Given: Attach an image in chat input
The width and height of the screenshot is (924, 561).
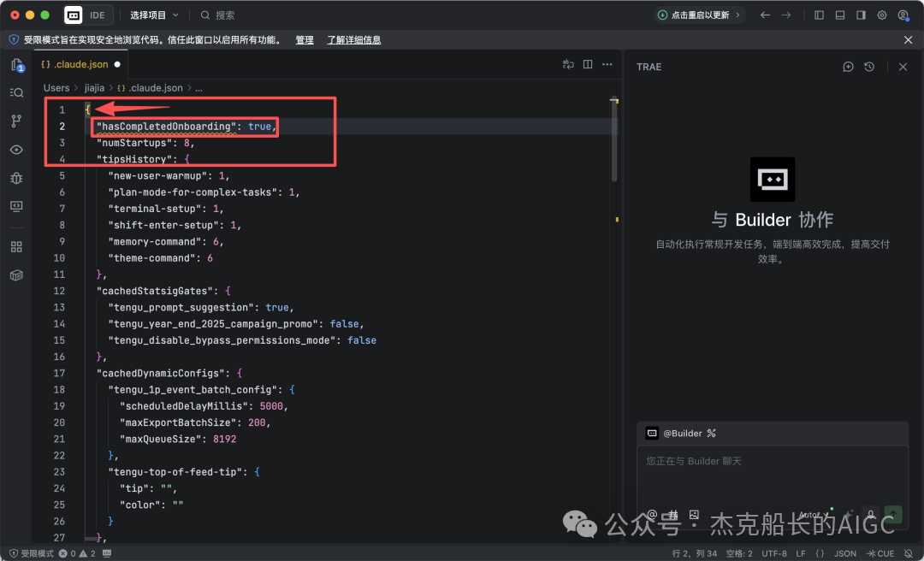Looking at the screenshot, I should [694, 515].
